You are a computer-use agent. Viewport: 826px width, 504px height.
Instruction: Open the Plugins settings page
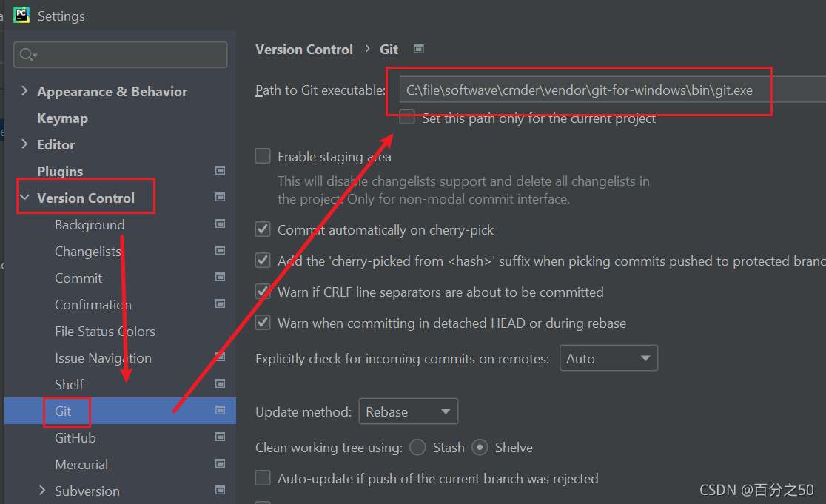click(60, 171)
